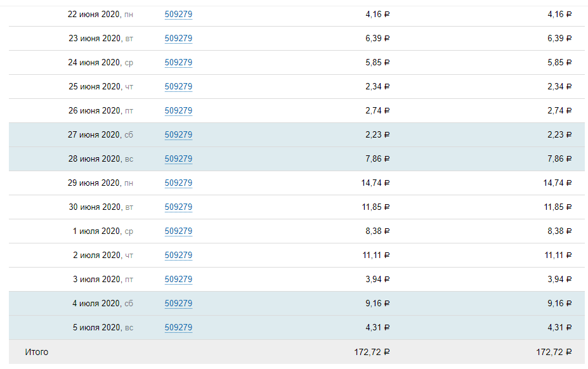The image size is (588, 369).
Task: Click the date cell 29 июня 2020
Action: tap(100, 183)
